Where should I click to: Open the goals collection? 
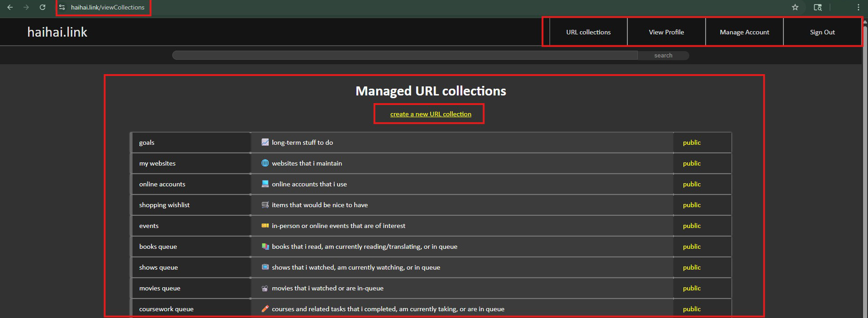coord(147,142)
